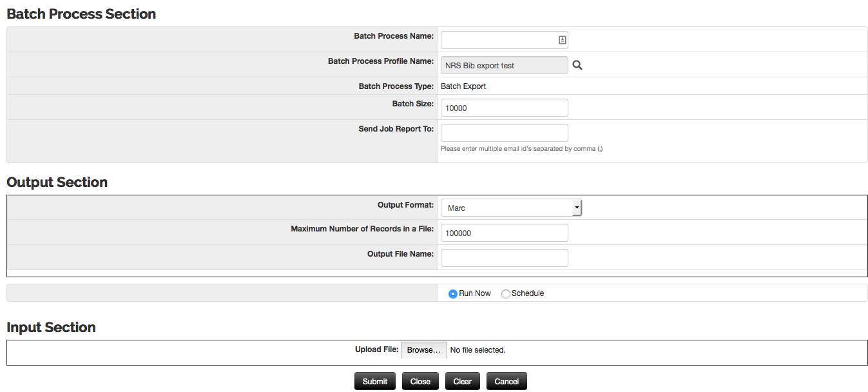Viewport: 868px width, 392px height.
Task: Click the contact autofill icon in Batch Process Name field
Action: (x=562, y=40)
